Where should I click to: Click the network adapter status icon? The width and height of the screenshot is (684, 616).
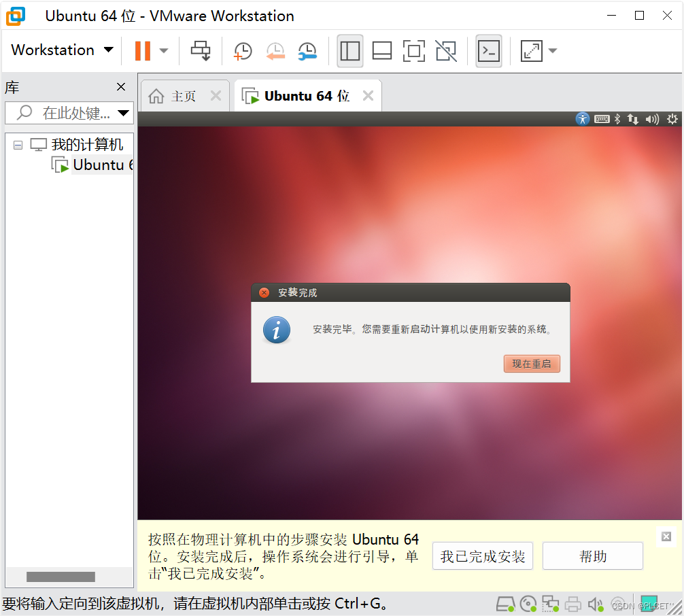coord(551,604)
